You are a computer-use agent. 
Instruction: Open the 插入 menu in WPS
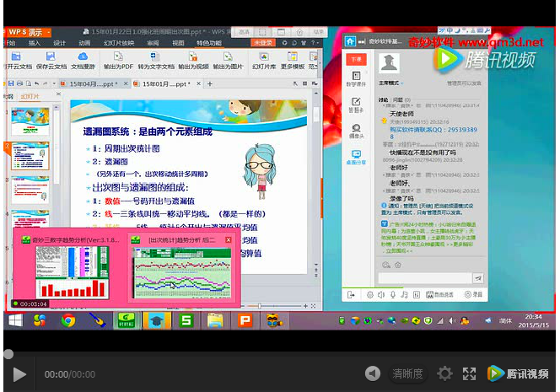click(35, 42)
